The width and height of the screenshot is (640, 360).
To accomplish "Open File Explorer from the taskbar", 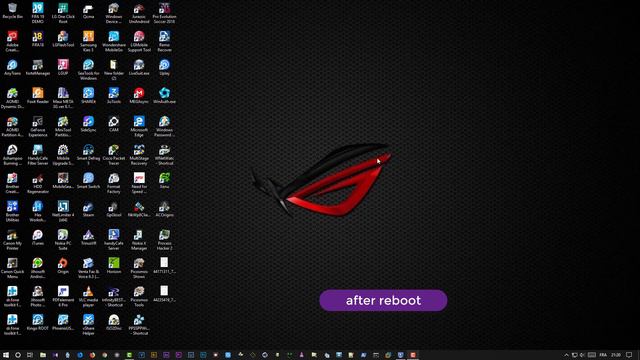I will [x=42, y=355].
